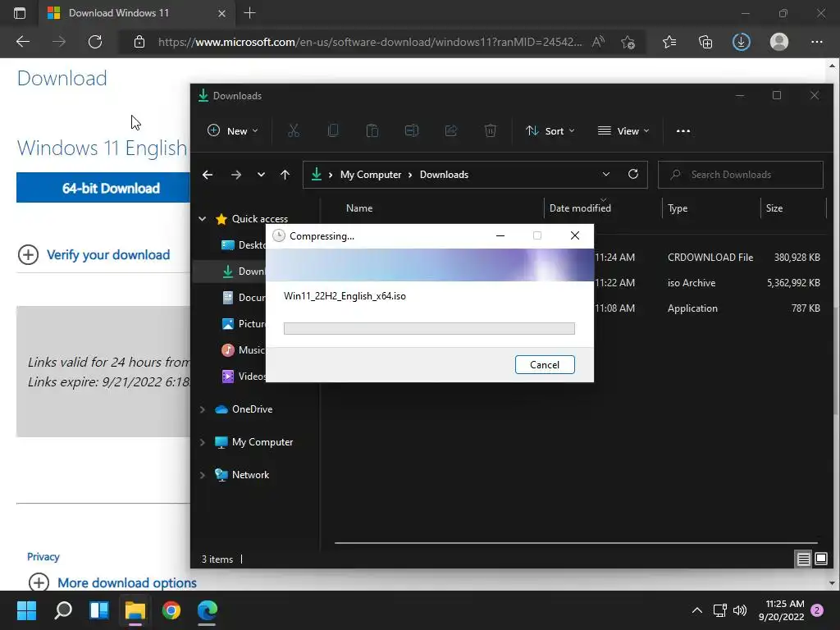This screenshot has width=840, height=630.
Task: View site information lock icon
Action: click(139, 42)
